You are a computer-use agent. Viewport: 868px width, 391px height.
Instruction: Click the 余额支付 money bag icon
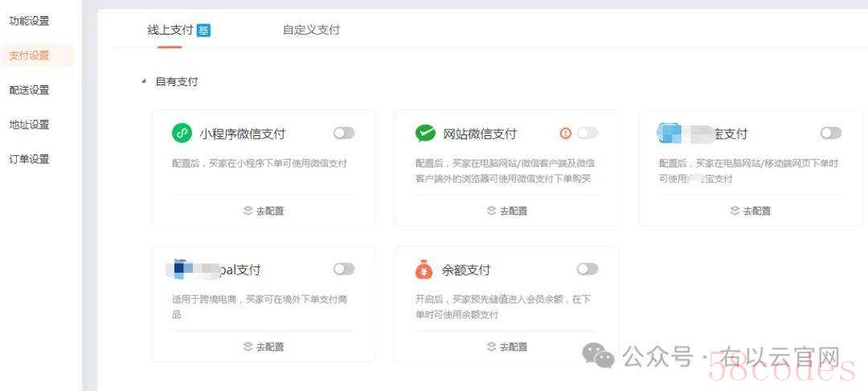[x=424, y=270]
